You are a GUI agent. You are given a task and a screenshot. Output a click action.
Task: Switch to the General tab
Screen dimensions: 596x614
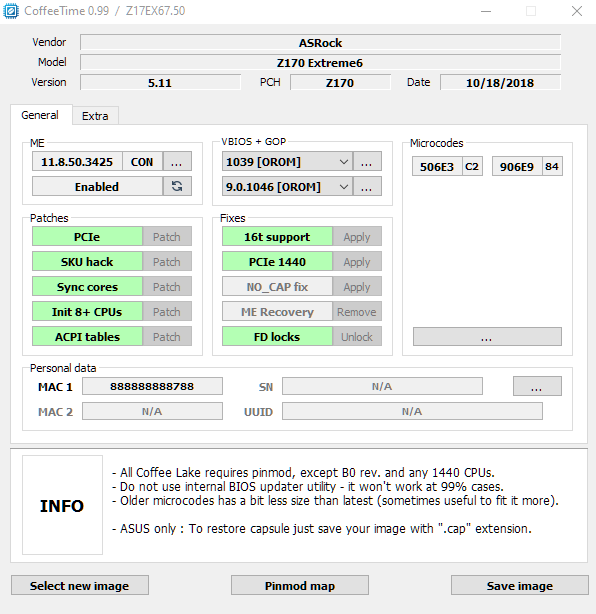point(40,115)
